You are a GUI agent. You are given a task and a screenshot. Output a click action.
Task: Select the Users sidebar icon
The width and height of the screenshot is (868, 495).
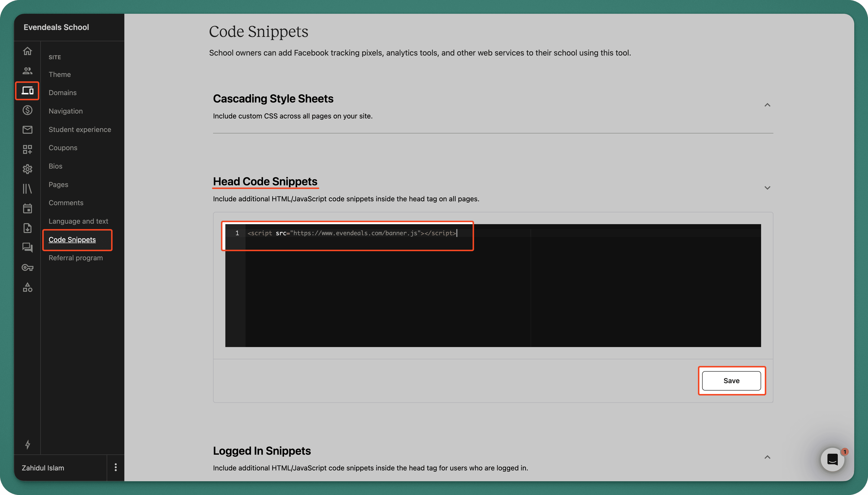[27, 71]
